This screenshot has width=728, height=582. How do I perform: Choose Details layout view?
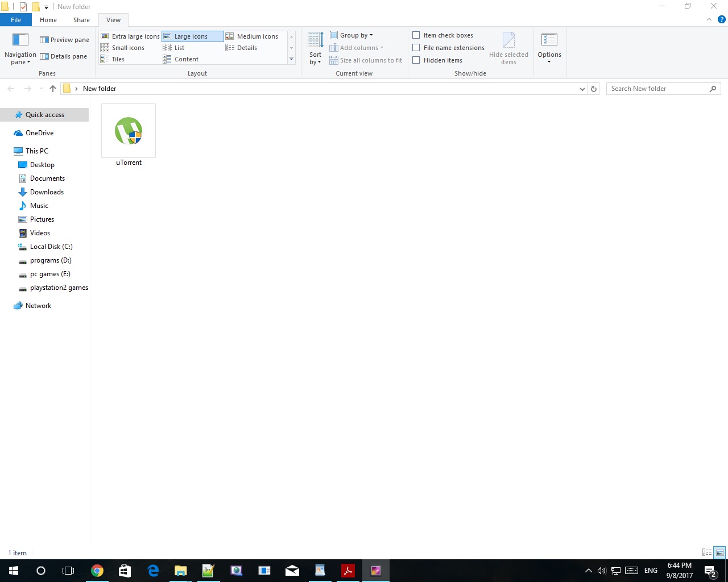(x=242, y=48)
